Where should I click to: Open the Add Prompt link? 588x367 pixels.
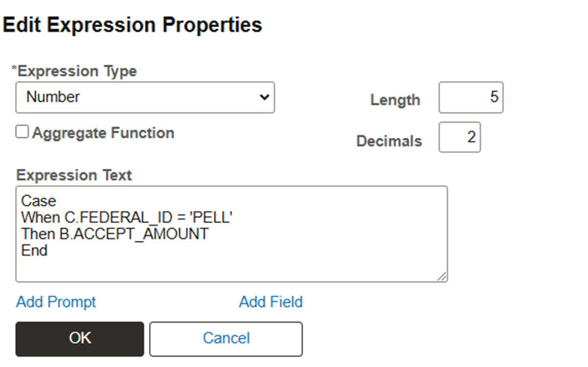pyautogui.click(x=56, y=302)
